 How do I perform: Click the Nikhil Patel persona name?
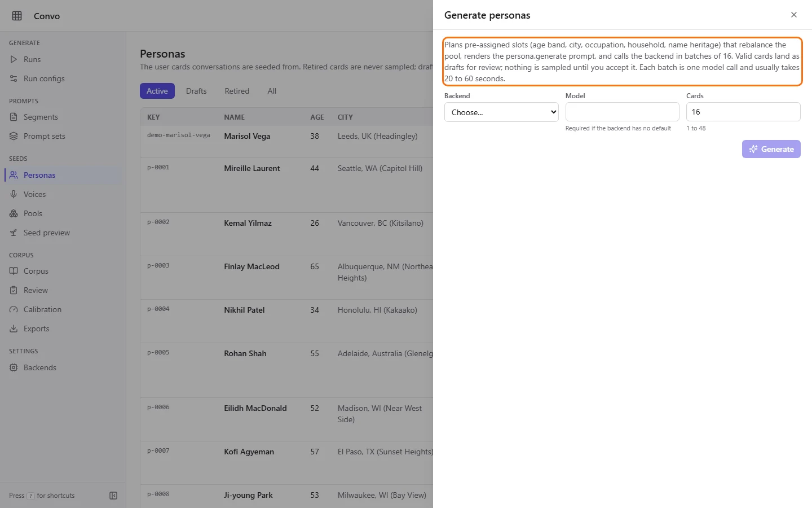point(244,310)
